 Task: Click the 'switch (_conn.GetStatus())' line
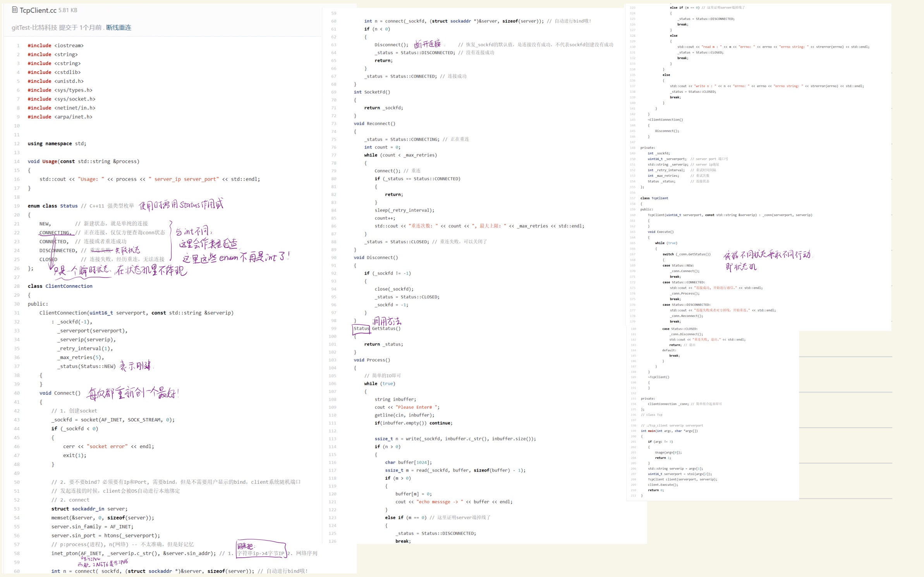coord(686,254)
